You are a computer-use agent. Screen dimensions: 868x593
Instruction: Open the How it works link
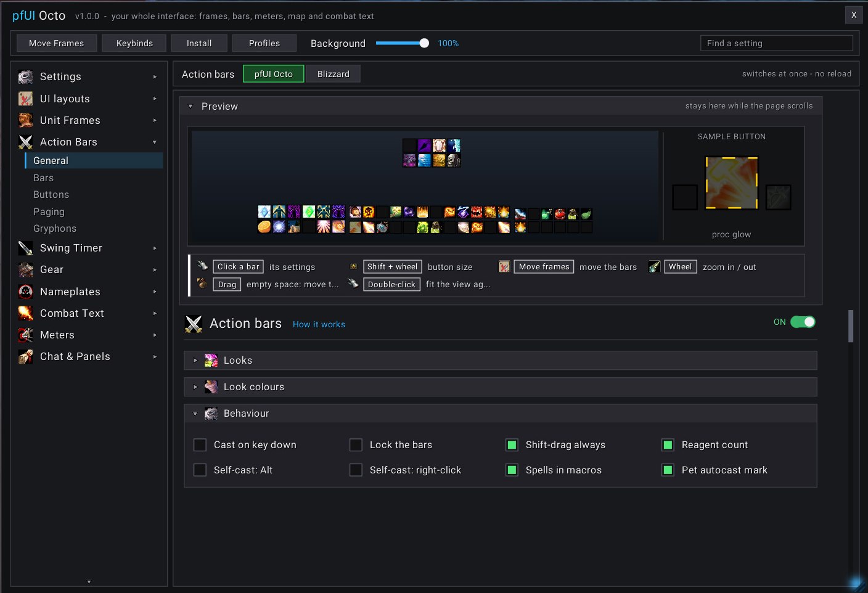pyautogui.click(x=319, y=324)
